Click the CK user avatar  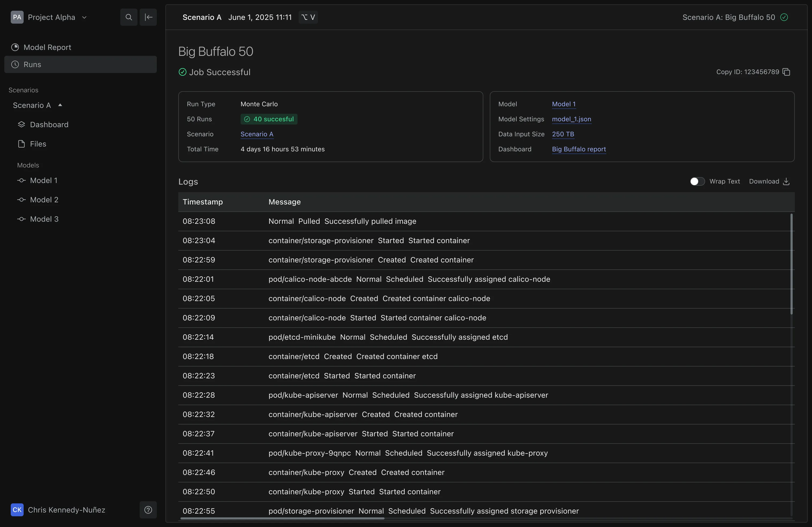click(17, 510)
